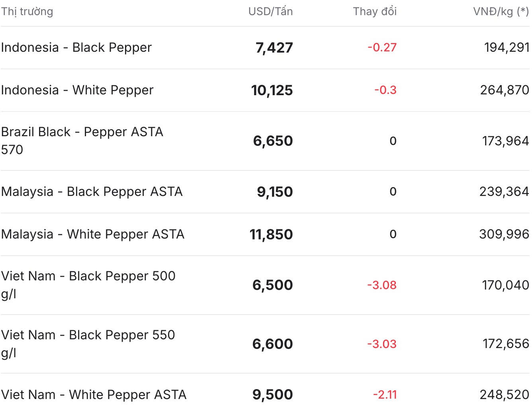This screenshot has width=532, height=407.
Task: Click the -0.27 change value
Action: point(382,47)
